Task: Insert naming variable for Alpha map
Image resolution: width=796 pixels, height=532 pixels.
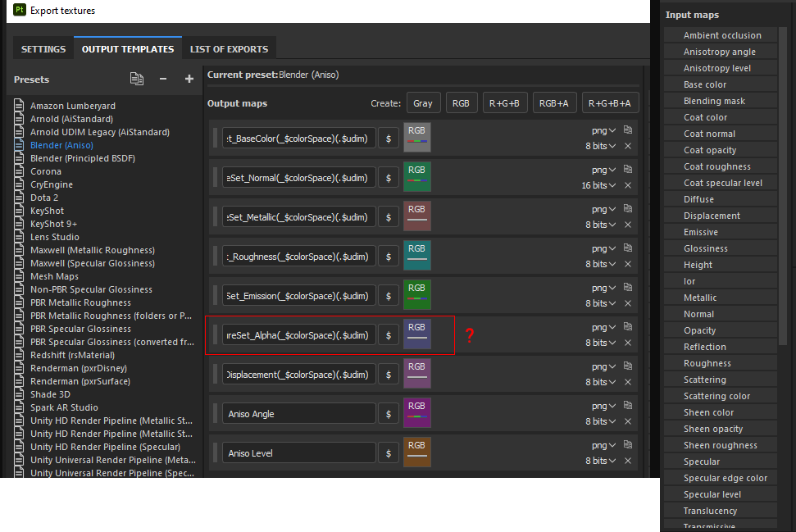Action: [389, 335]
